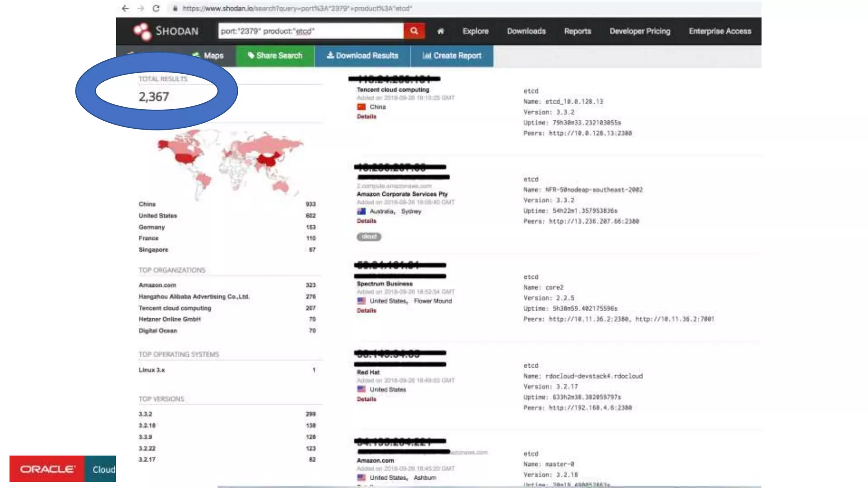Click the padlock icon in address bar
This screenshot has width=868, height=488.
[175, 8]
